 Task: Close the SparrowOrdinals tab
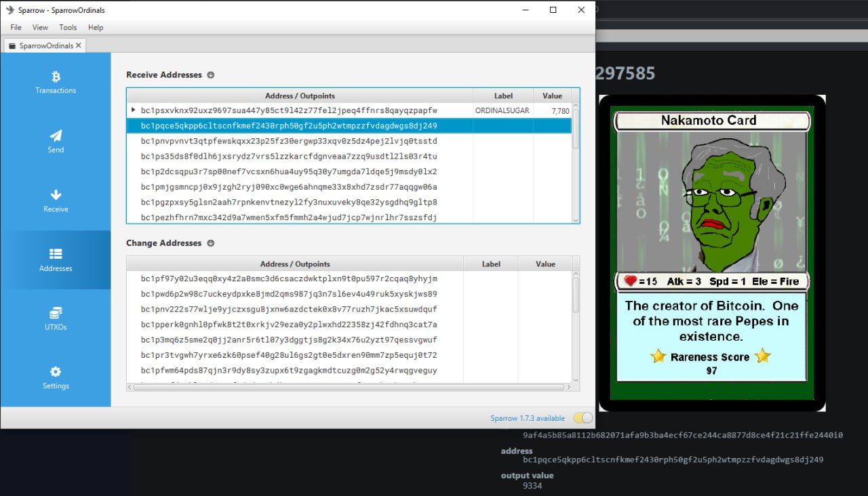pos(79,45)
